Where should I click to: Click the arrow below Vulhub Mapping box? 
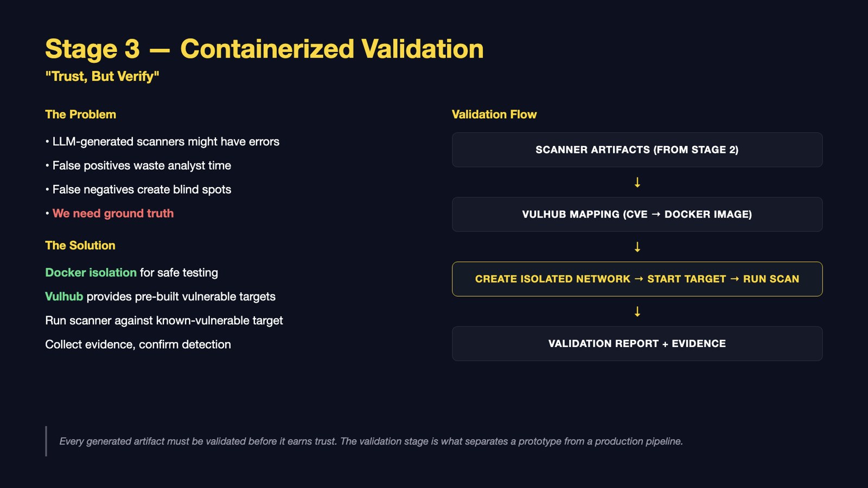[637, 247]
